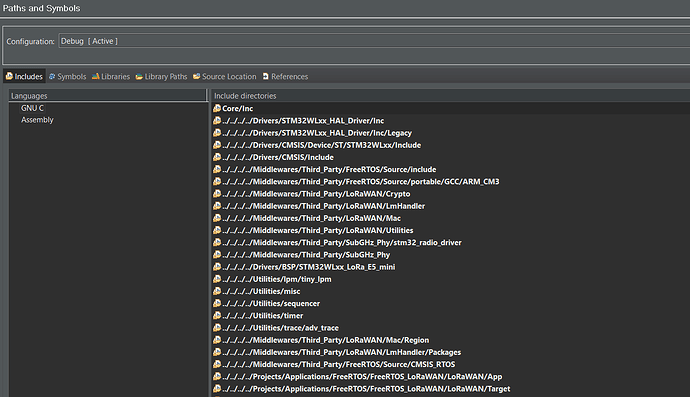The height and width of the screenshot is (397, 690).
Task: Select Utilities/trace/adv_trace path text
Action: (x=281, y=328)
